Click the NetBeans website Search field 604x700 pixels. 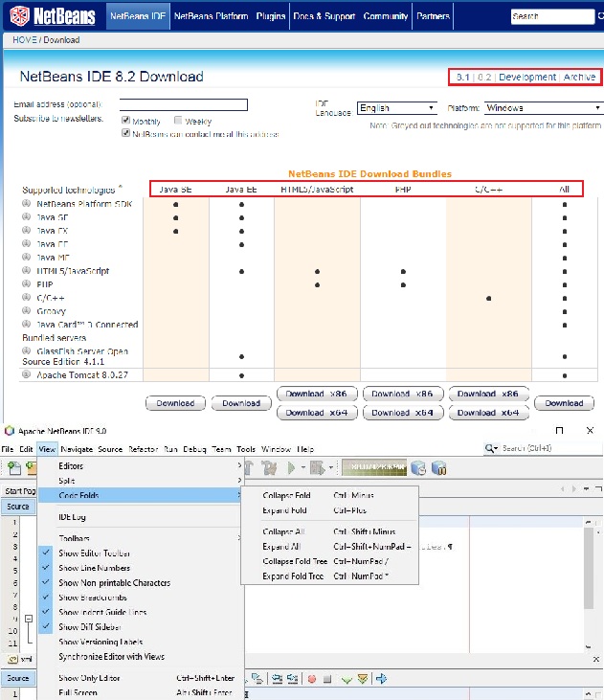(552, 16)
